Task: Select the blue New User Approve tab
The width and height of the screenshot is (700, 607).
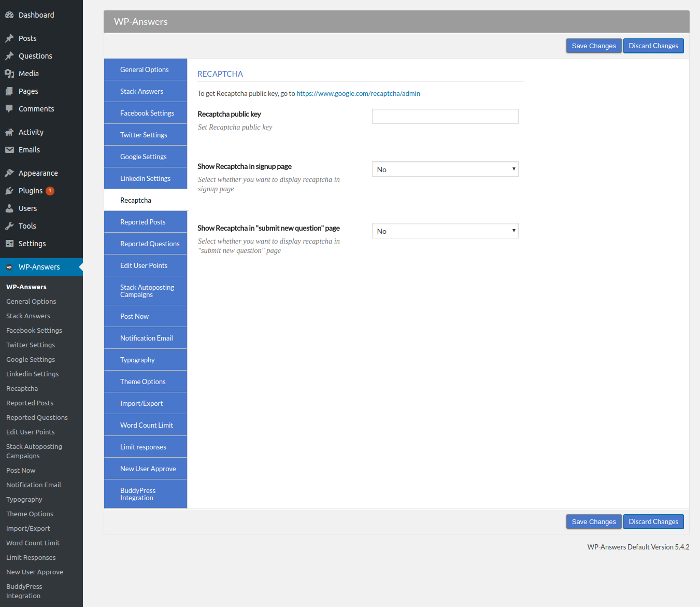Action: [146, 469]
